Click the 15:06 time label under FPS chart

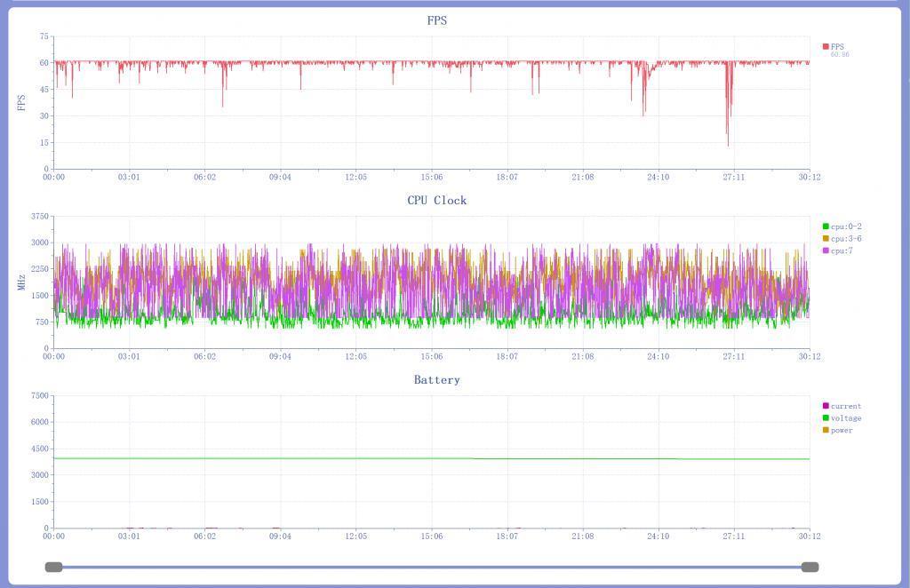[x=432, y=178]
